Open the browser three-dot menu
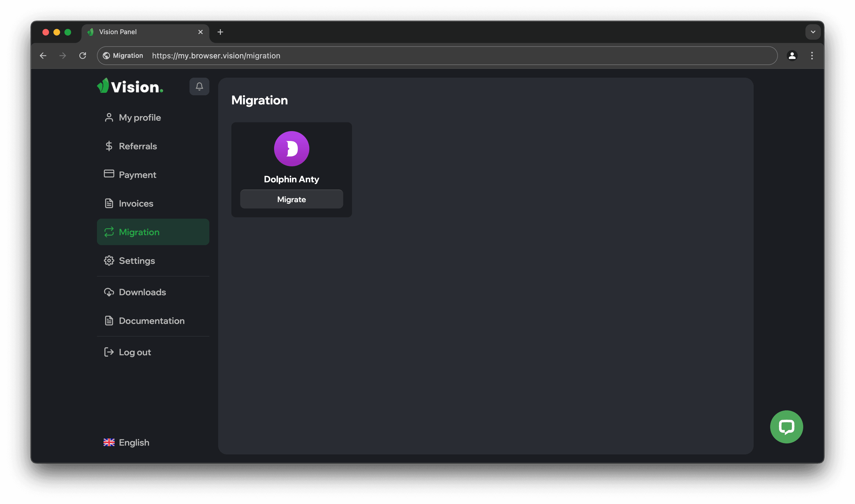Screen dimensions: 855x504 pyautogui.click(x=812, y=56)
